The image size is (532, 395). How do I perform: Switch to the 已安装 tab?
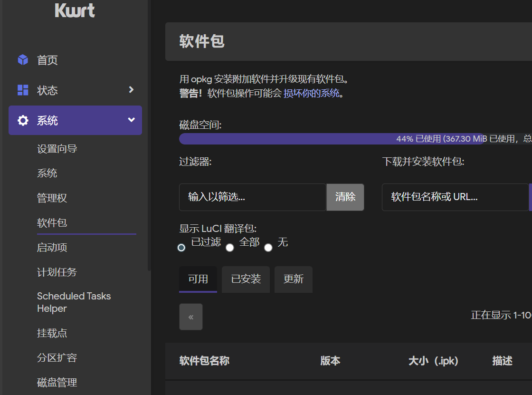(246, 279)
